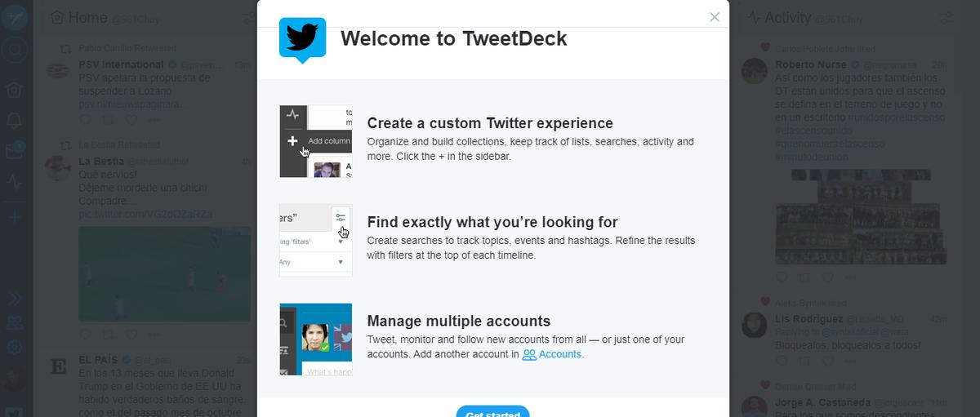Image resolution: width=980 pixels, height=417 pixels.
Task: Open the Accounts people icon in the sidebar
Action: click(x=14, y=322)
